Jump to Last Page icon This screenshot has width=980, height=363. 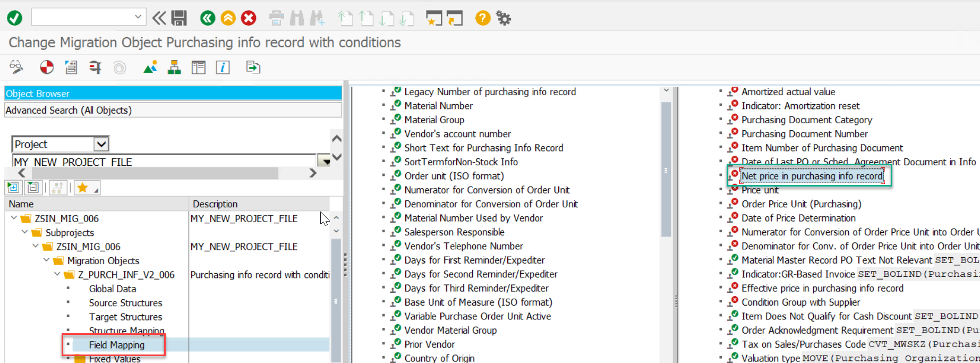406,19
